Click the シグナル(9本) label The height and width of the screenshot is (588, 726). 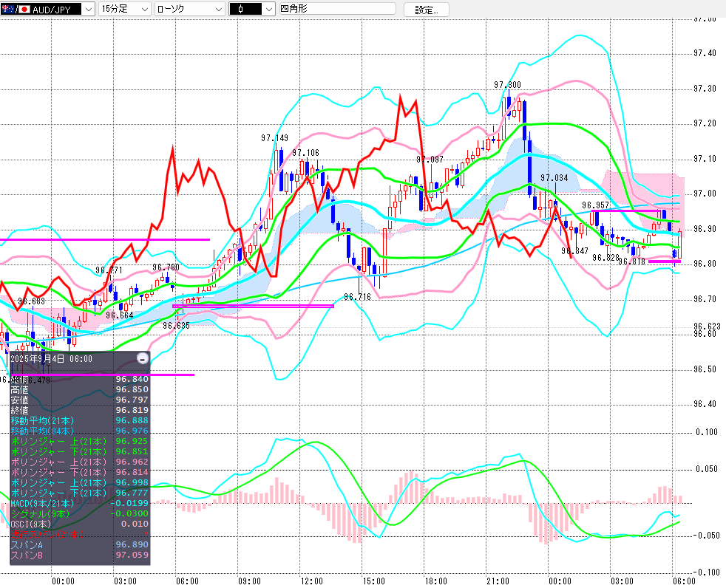(40, 513)
